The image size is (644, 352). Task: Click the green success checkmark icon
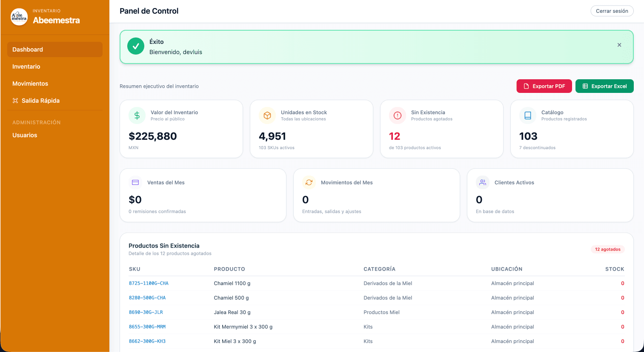(x=136, y=46)
